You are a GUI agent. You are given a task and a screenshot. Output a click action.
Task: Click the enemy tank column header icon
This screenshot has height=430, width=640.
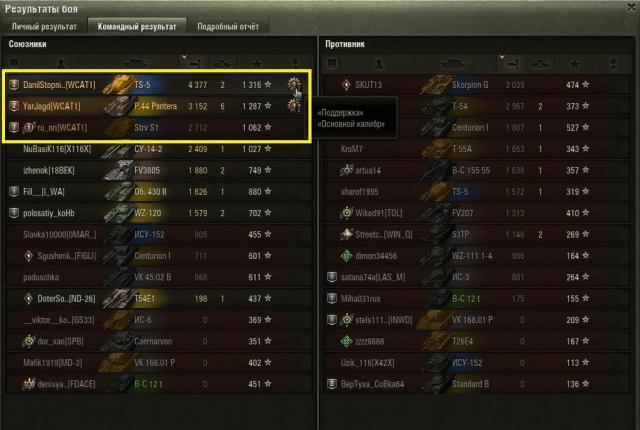(x=453, y=64)
